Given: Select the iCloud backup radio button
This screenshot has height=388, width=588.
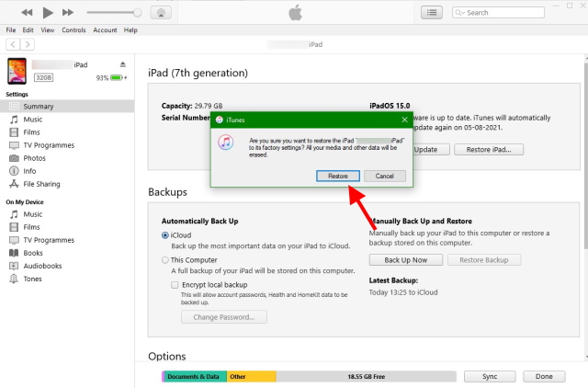Looking at the screenshot, I should 165,235.
